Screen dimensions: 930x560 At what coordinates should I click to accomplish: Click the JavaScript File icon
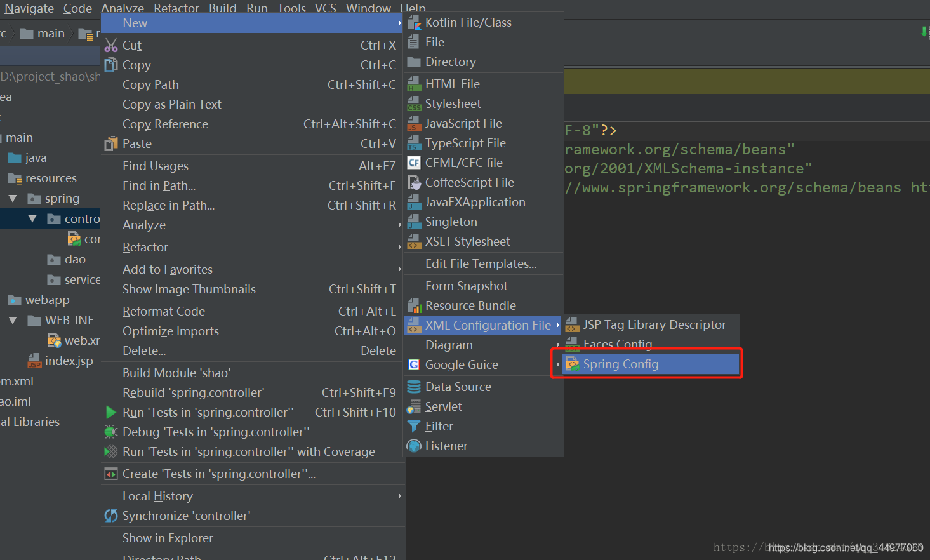click(414, 123)
